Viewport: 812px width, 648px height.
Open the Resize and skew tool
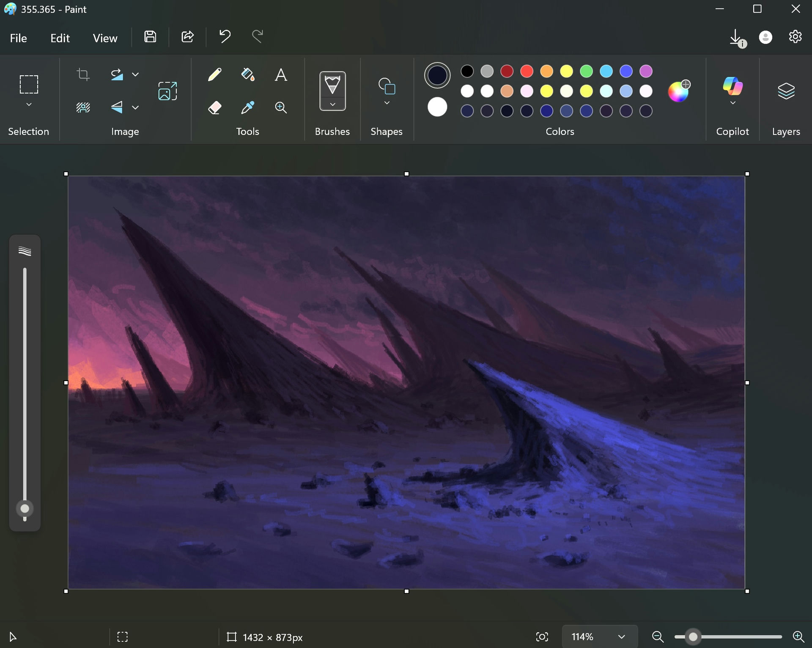click(167, 91)
